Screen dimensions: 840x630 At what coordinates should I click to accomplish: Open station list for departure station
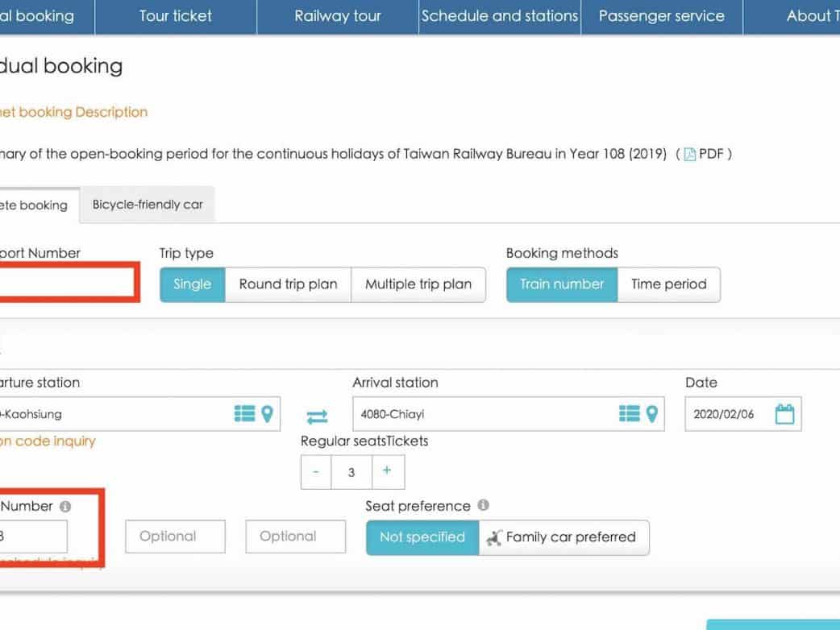(x=244, y=414)
